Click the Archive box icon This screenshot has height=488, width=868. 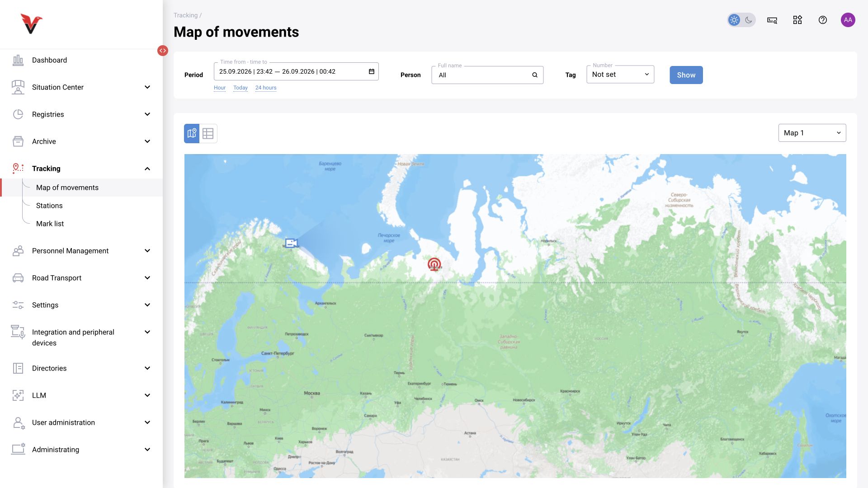(x=18, y=141)
